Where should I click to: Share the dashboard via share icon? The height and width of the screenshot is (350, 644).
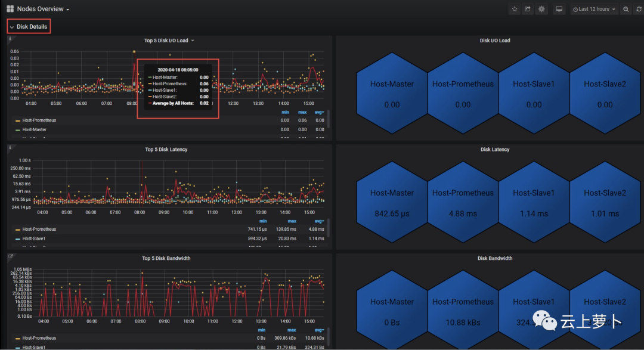pos(528,9)
